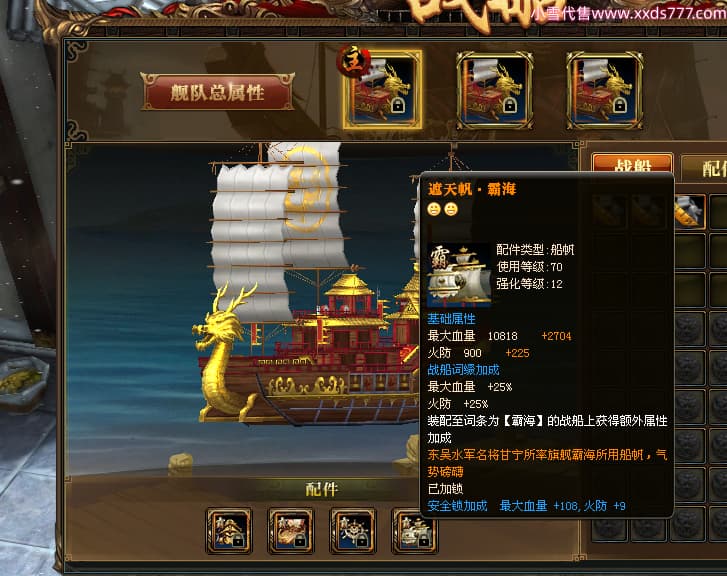Click the flame cannon accessory slot icon
The image size is (727, 576).
pyautogui.click(x=291, y=531)
